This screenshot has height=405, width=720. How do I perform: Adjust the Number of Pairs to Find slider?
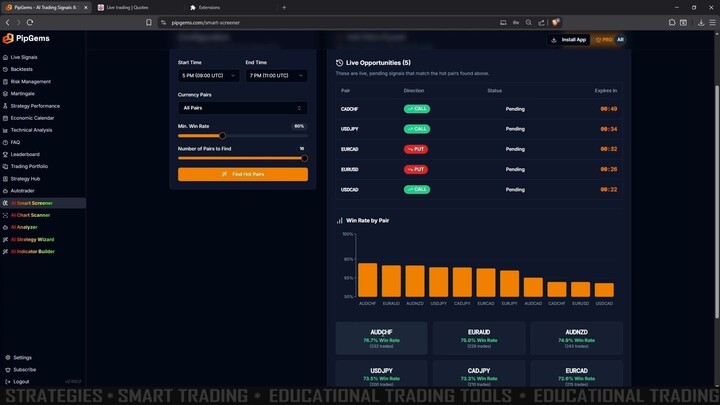(x=304, y=158)
